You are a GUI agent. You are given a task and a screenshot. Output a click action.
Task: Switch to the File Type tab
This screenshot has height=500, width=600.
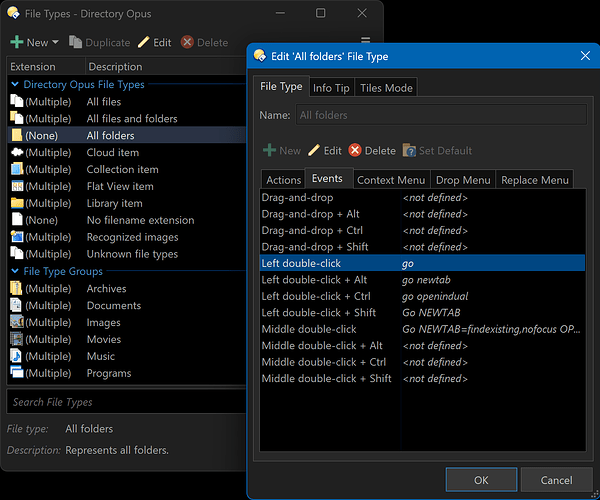[281, 86]
